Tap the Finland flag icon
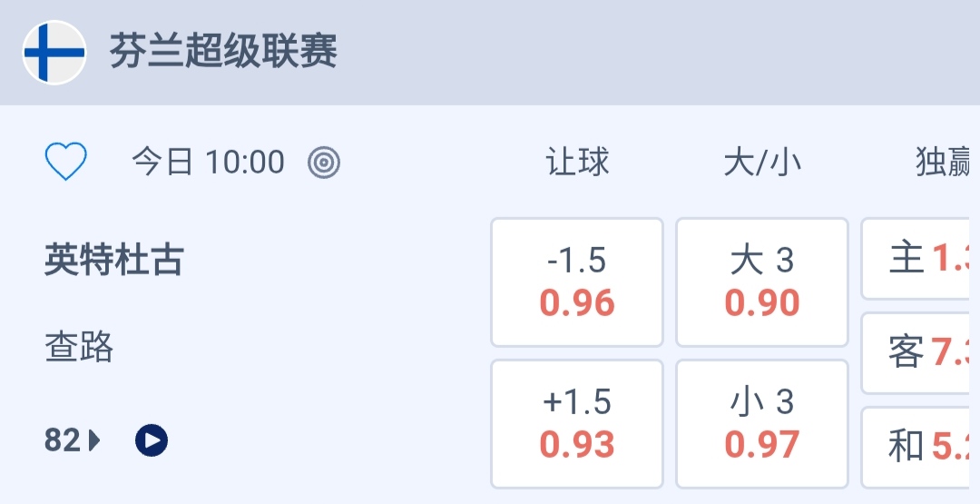 point(54,53)
